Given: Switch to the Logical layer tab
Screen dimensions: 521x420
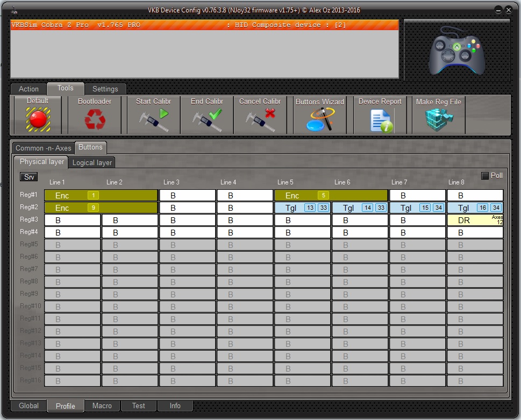Looking at the screenshot, I should [x=92, y=162].
